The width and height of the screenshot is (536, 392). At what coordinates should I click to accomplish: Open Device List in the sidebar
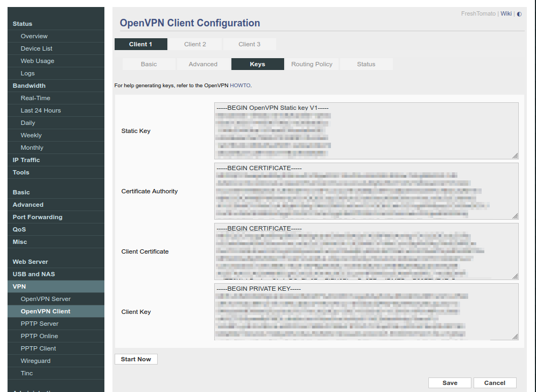tap(56, 48)
